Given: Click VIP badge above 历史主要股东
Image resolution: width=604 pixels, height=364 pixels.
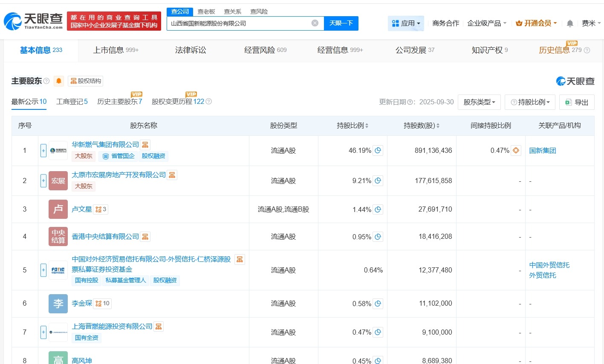Looking at the screenshot, I should point(136,95).
